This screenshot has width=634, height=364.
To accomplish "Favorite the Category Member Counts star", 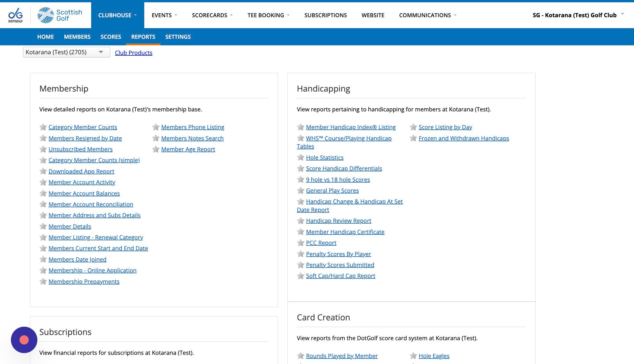I will [x=43, y=127].
